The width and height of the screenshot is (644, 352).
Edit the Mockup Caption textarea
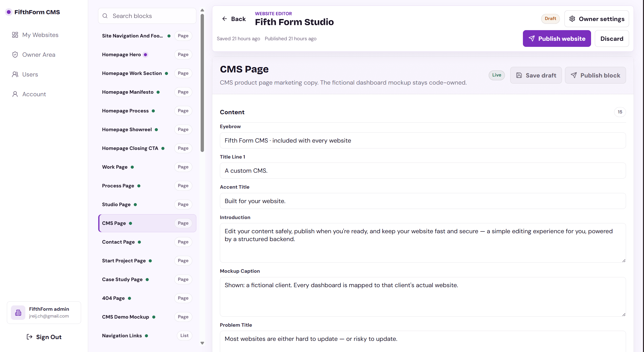423,297
